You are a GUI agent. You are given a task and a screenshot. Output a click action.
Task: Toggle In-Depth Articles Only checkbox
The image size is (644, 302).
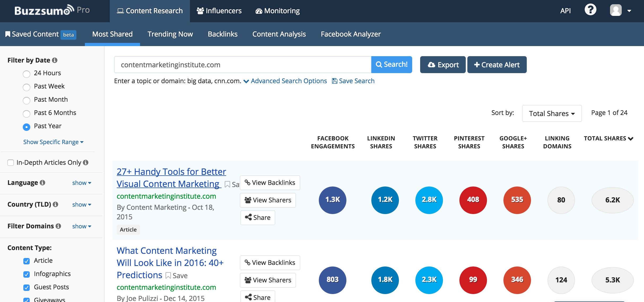11,162
